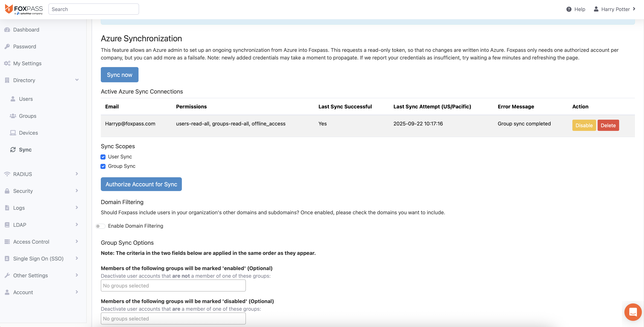Viewport: 644px width, 327px height.
Task: Click the Password key icon
Action: 7,47
